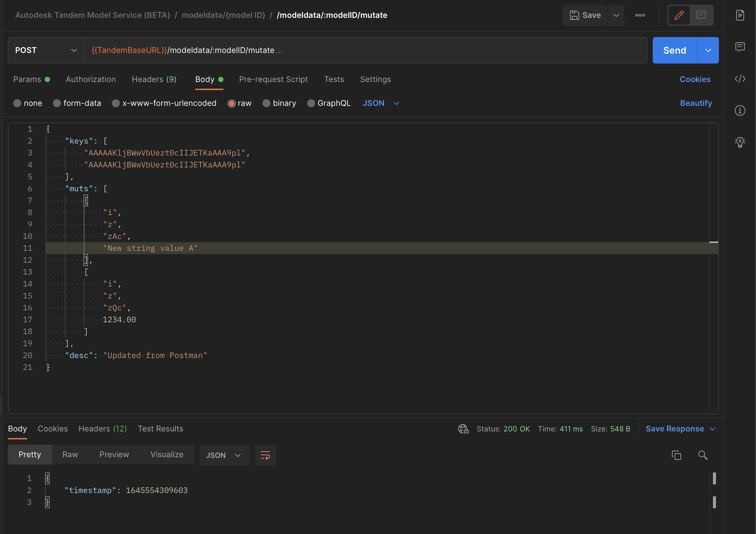Image resolution: width=756 pixels, height=534 pixels.
Task: Open Documentation panel icon in right sidebar
Action: 740,15
